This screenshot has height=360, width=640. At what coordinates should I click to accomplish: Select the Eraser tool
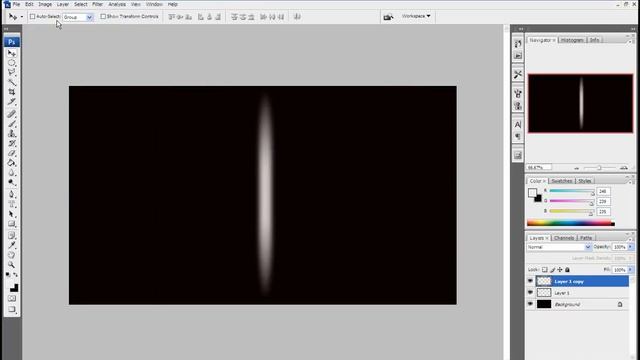pyautogui.click(x=11, y=153)
